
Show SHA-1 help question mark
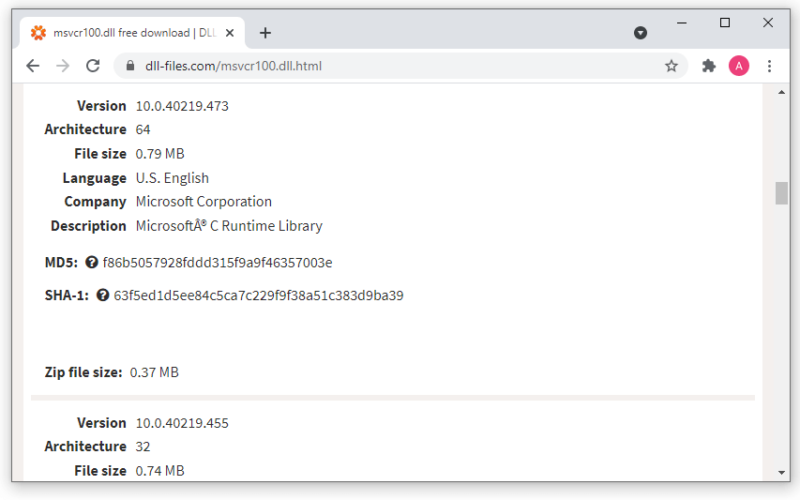(103, 295)
